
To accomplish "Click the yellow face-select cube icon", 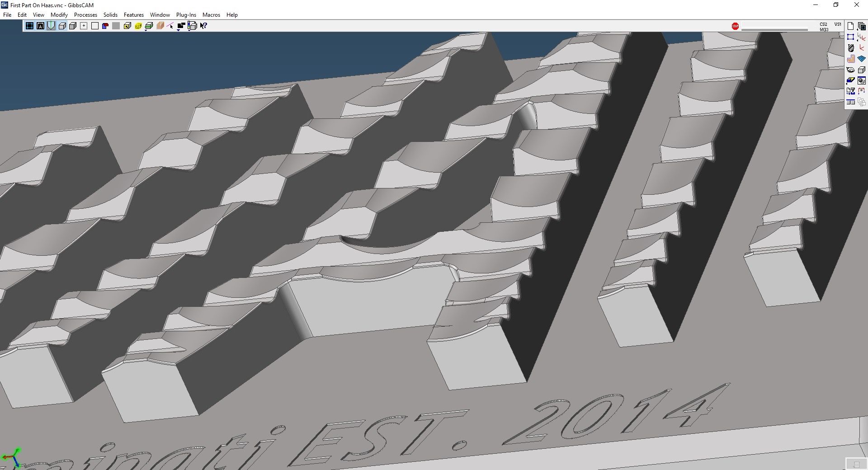I will (127, 26).
